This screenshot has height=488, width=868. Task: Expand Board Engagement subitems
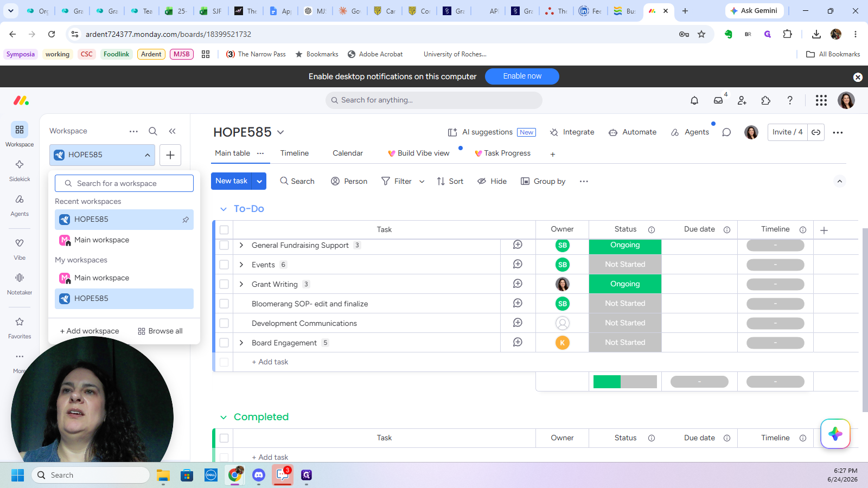coord(241,343)
